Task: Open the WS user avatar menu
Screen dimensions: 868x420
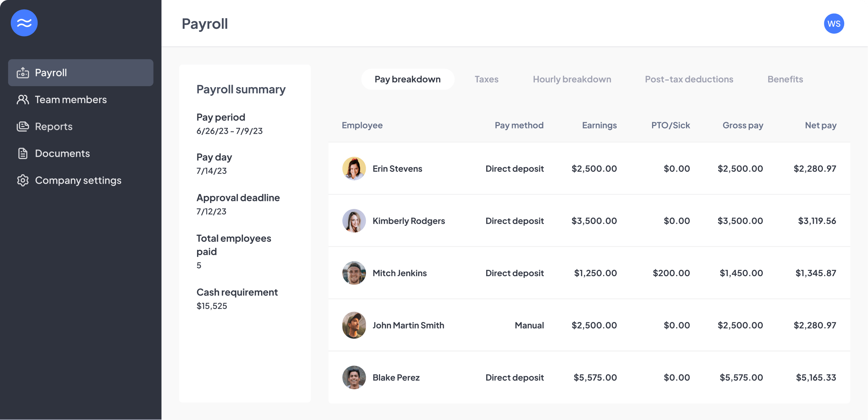Action: (x=834, y=23)
